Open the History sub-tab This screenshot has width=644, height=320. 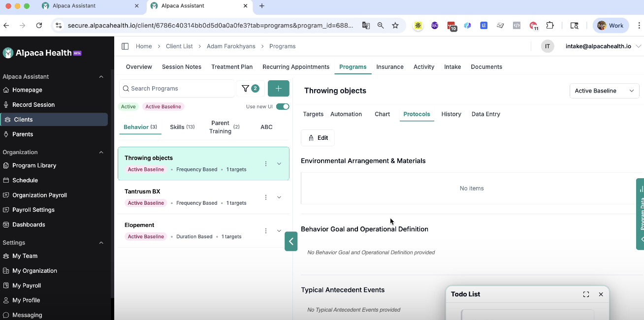click(x=451, y=114)
